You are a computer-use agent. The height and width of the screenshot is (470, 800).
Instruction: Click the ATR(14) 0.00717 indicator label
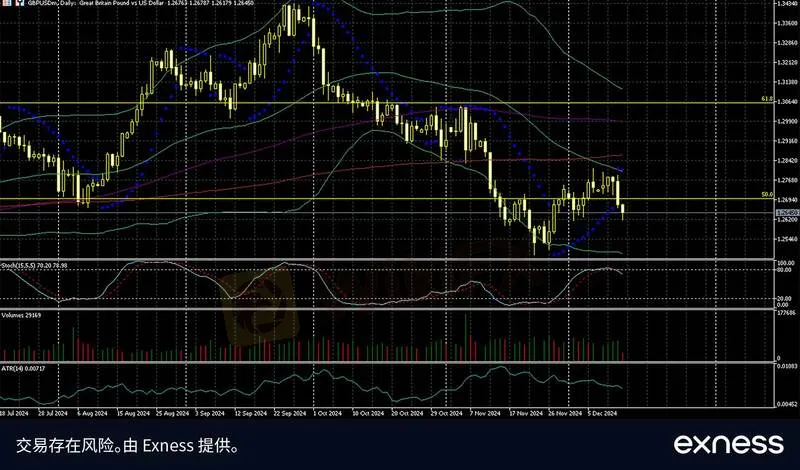[24, 369]
